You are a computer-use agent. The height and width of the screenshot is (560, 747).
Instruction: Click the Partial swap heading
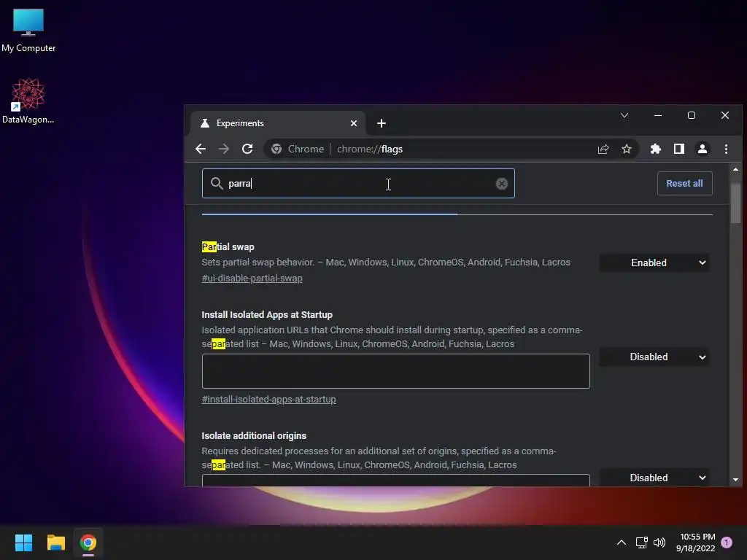point(228,246)
